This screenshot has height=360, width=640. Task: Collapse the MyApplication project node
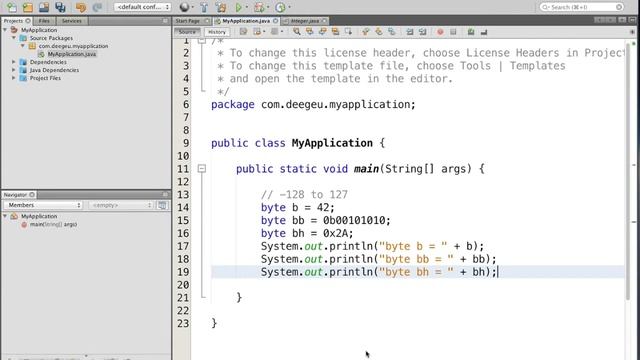5,30
